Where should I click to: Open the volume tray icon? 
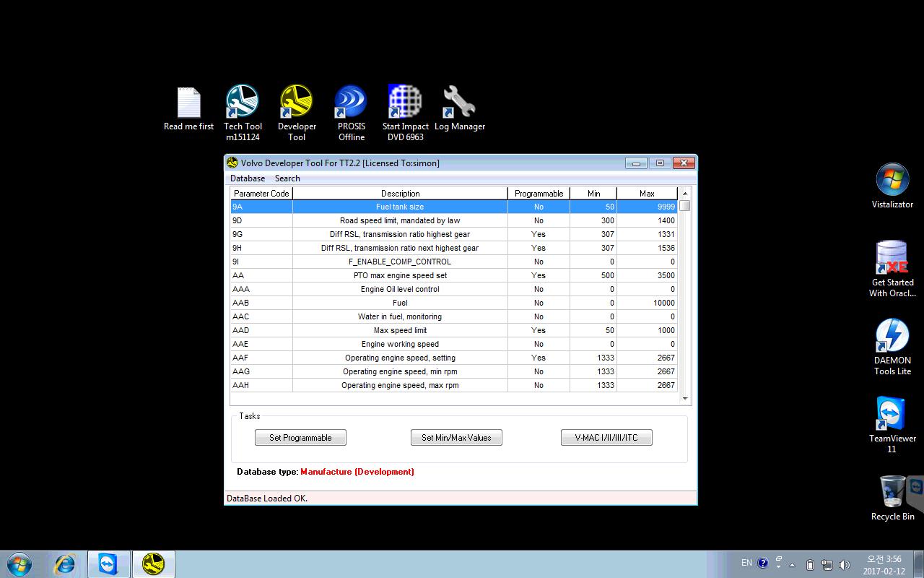pos(844,565)
